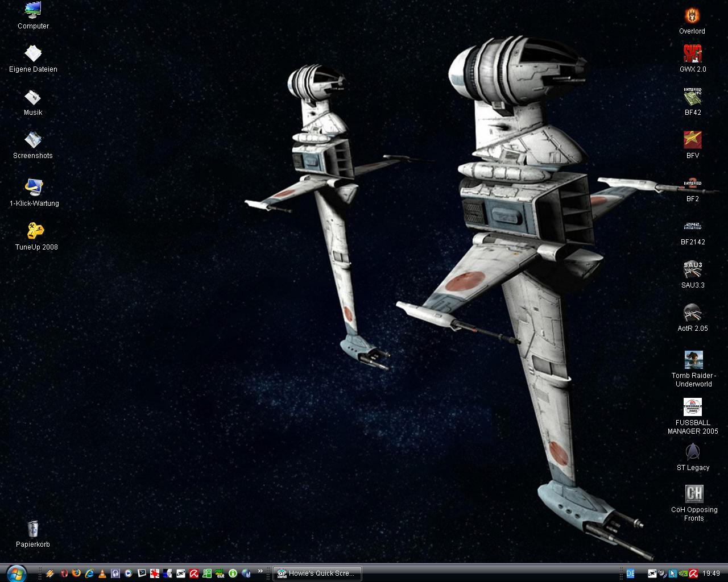Open the Windows Start orb
This screenshot has height=582, width=728.
click(15, 573)
